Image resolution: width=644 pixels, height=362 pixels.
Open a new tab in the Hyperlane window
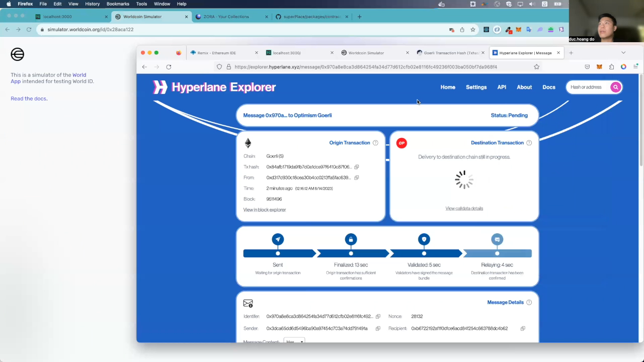[571, 53]
